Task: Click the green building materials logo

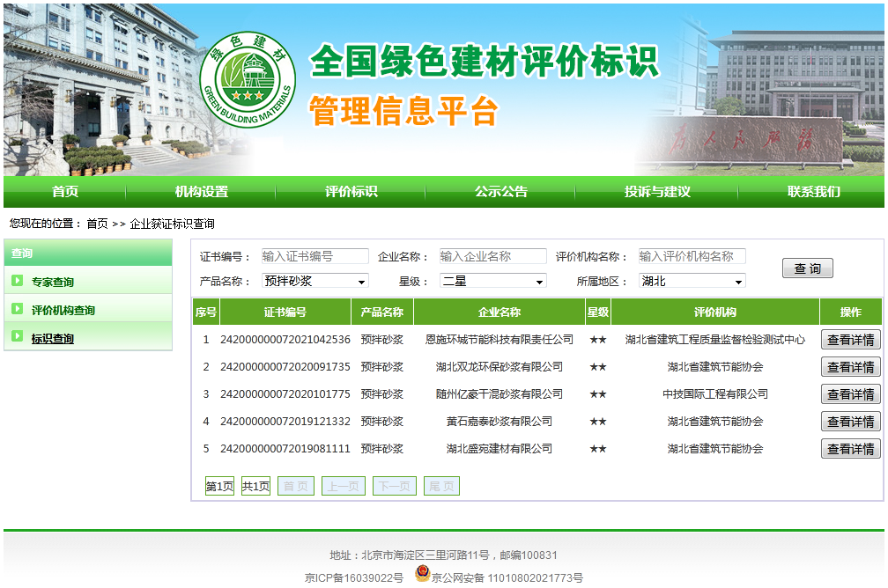Action: pos(248,78)
